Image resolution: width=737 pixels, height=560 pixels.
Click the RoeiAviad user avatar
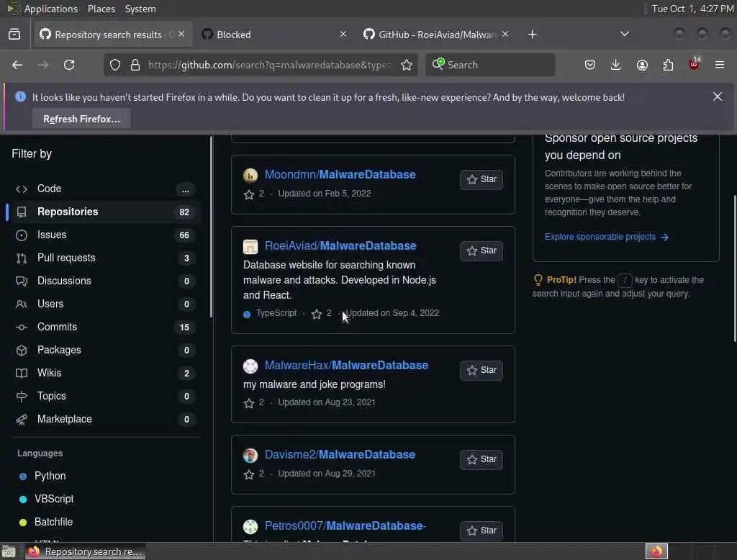pyautogui.click(x=250, y=246)
